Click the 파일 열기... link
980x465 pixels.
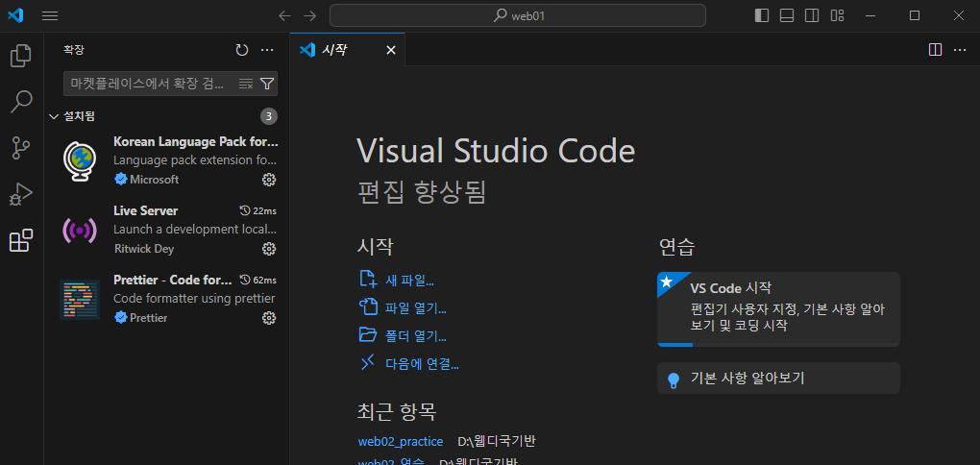pos(416,308)
